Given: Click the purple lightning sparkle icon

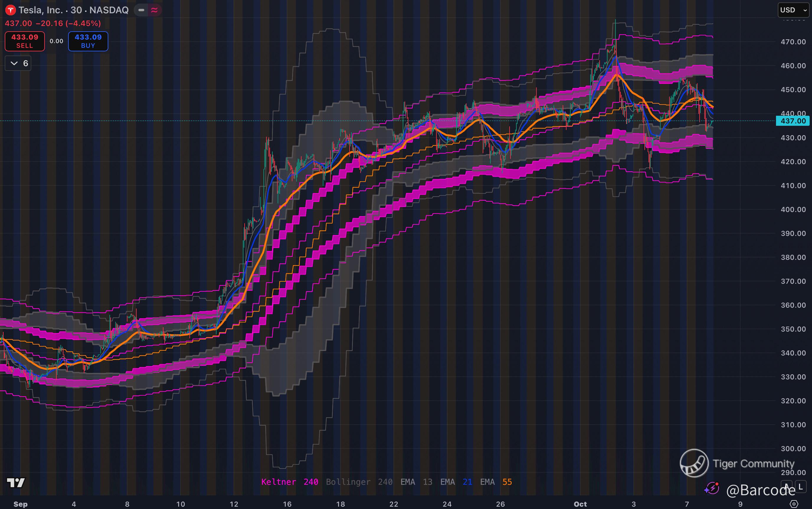Looking at the screenshot, I should [712, 488].
